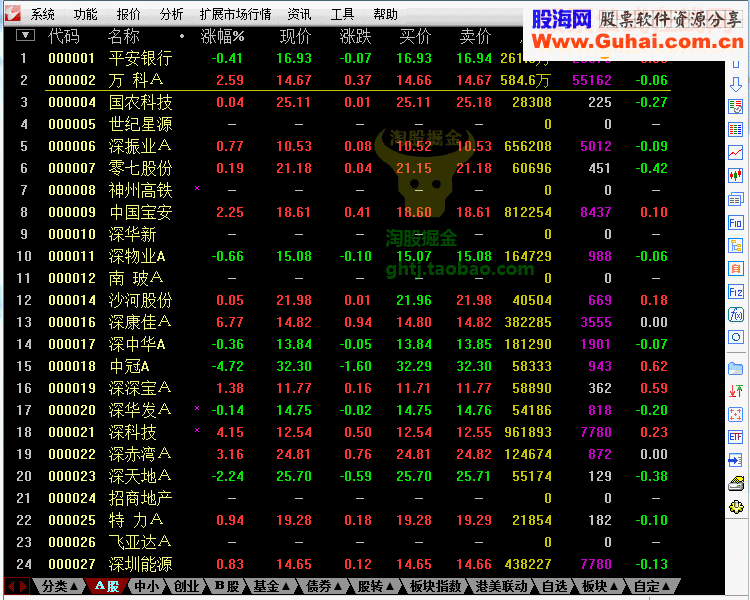Switch to the 港美联动 tab

coord(501,586)
